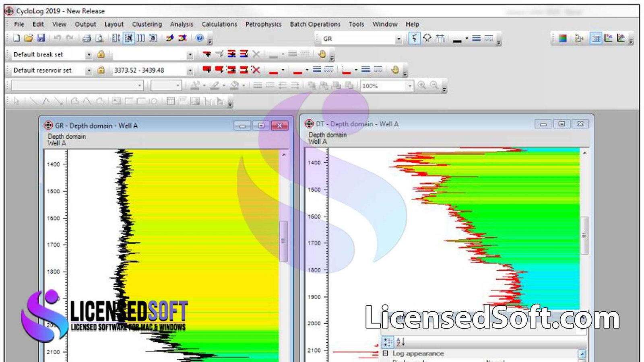The height and width of the screenshot is (362, 644).
Task: Maximize the DT - Depth domain window
Action: point(562,124)
